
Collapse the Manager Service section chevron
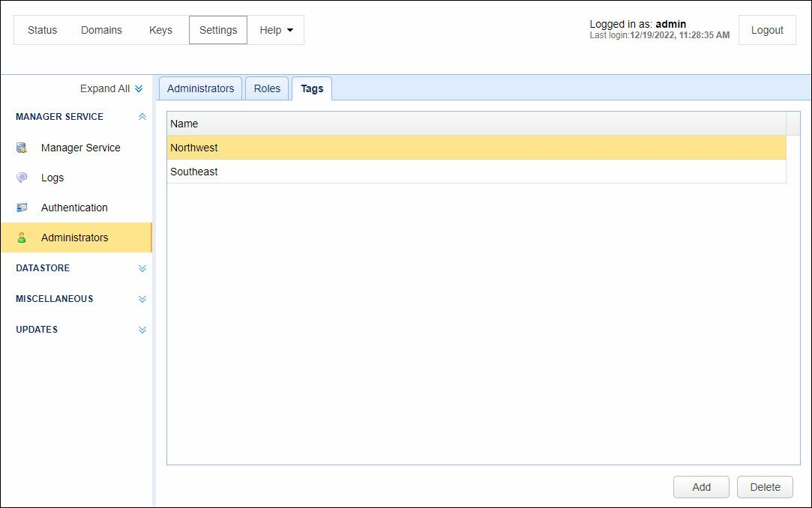pos(142,117)
